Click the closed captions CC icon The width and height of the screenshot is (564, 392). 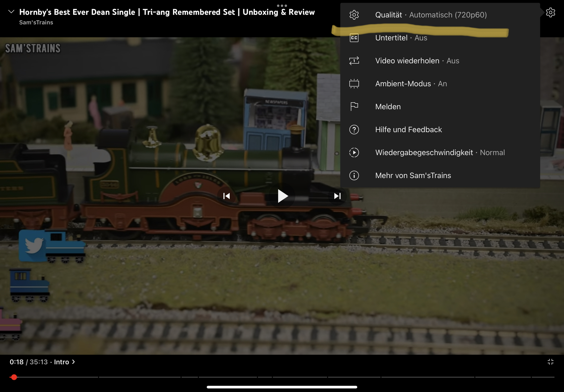point(354,38)
